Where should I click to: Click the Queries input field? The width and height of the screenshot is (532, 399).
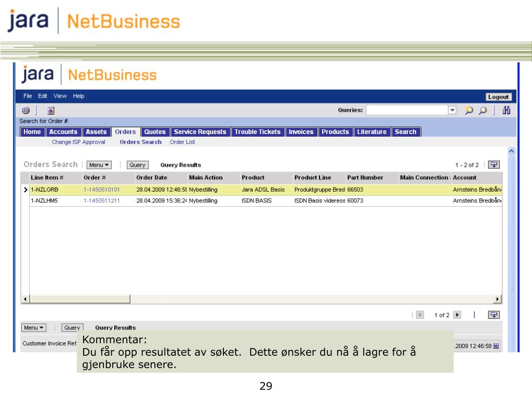(407, 110)
